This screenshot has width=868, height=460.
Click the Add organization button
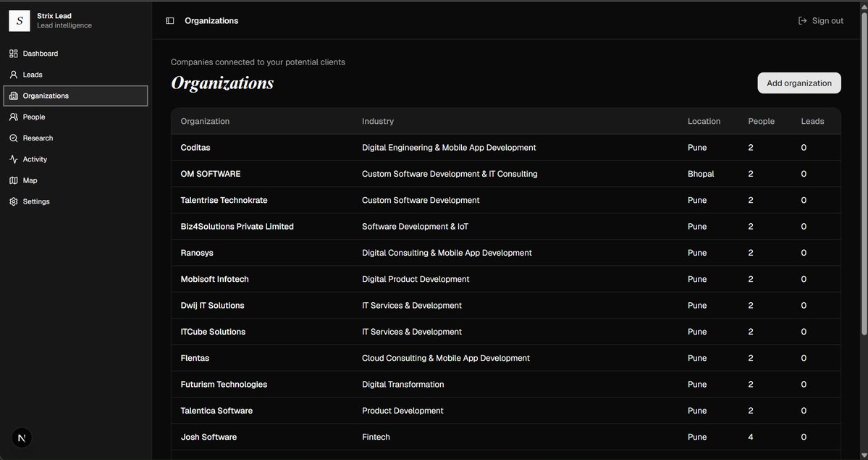(x=799, y=83)
